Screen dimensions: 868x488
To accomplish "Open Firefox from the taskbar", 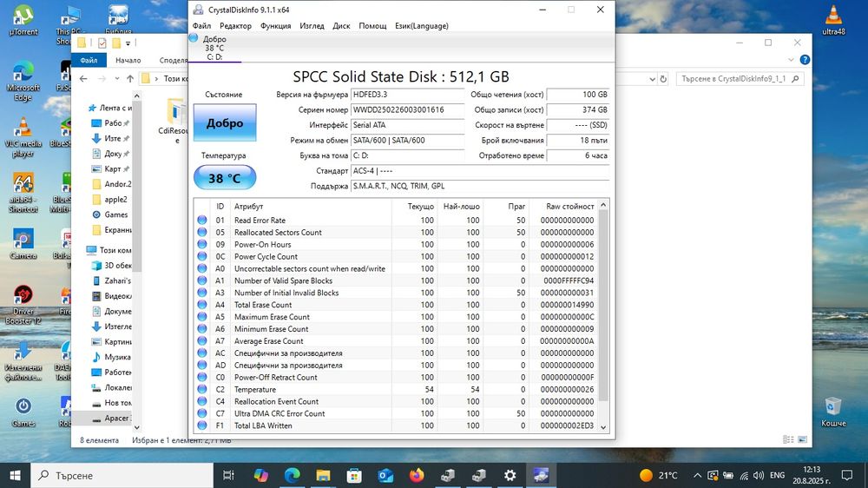I will 417,475.
